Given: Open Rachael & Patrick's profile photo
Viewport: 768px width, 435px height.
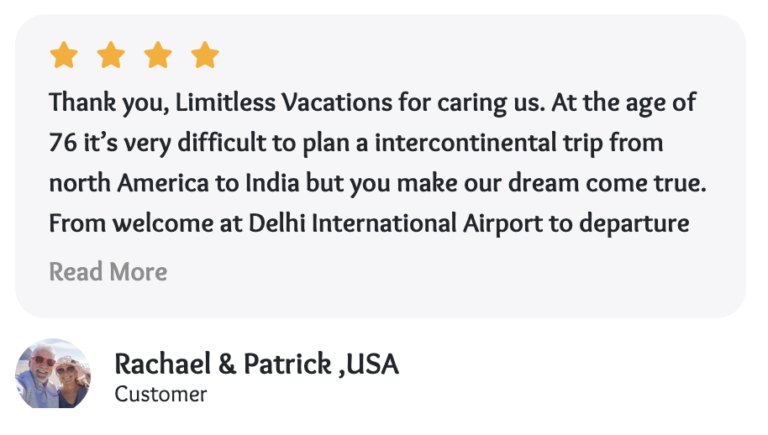Looking at the screenshot, I should point(53,373).
